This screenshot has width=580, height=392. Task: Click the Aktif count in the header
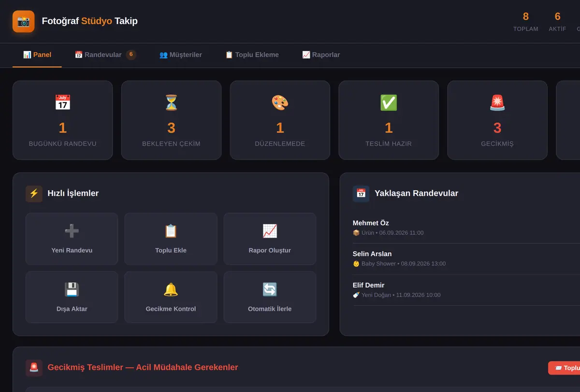click(x=557, y=22)
